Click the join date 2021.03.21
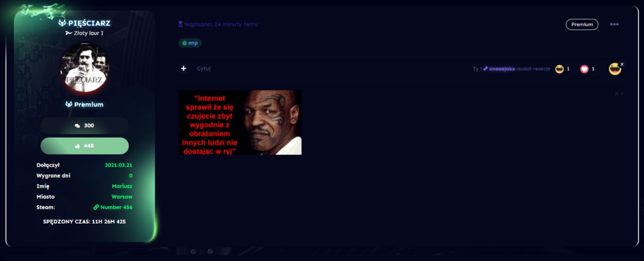This screenshot has height=261, width=644. (118, 165)
